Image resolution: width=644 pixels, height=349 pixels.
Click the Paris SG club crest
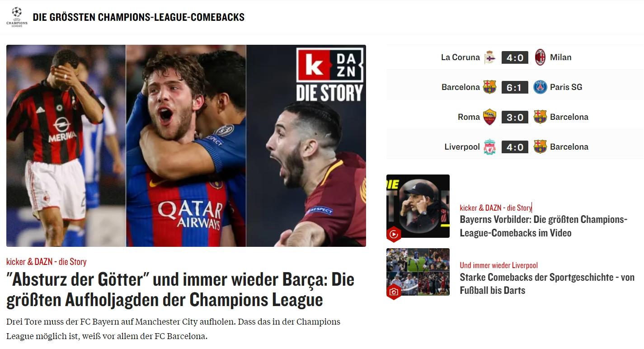[540, 87]
